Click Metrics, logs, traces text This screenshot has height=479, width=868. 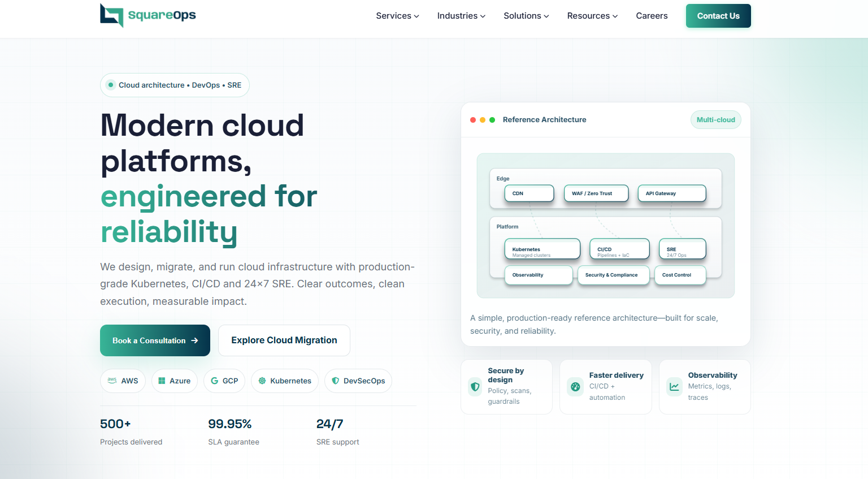709,392
